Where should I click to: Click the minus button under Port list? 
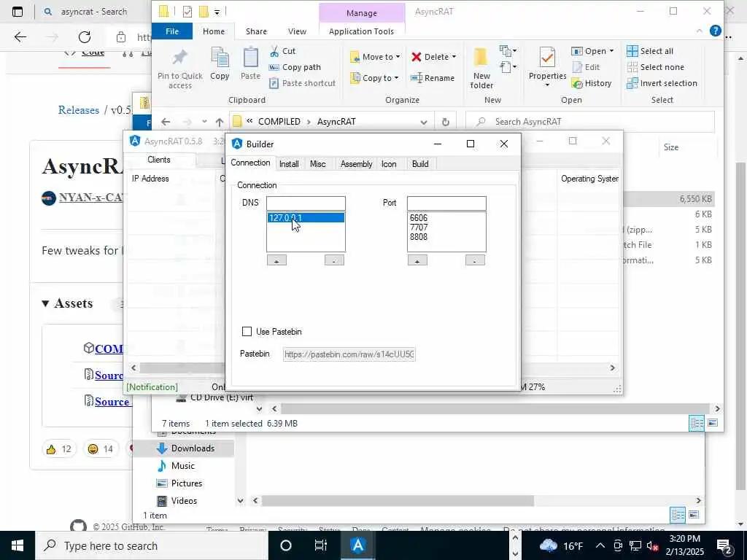point(475,260)
